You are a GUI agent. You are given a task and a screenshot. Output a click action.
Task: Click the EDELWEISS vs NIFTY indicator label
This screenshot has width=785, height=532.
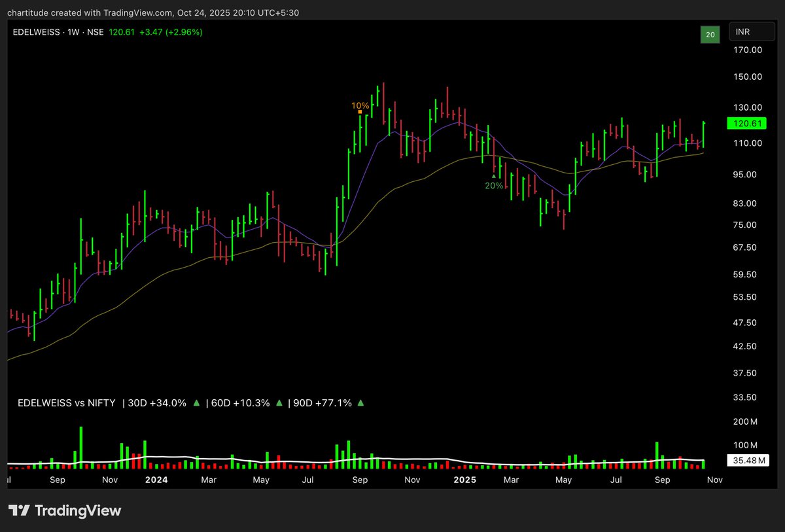pos(66,403)
